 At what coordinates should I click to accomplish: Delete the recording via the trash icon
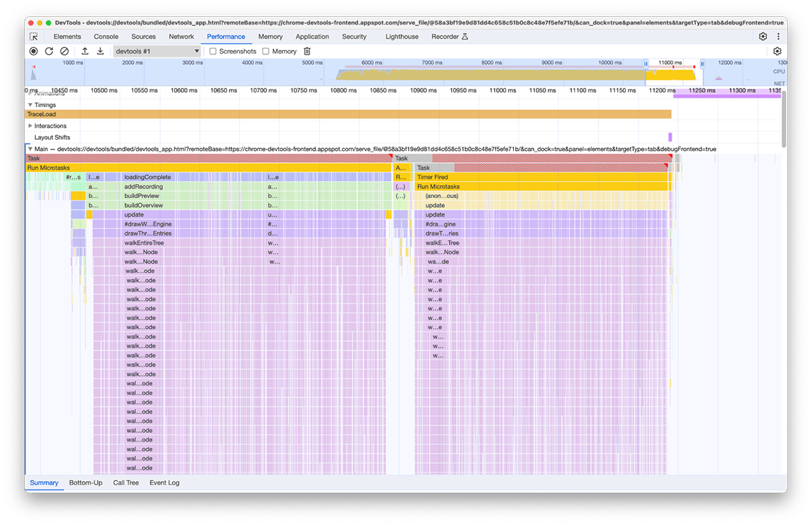tap(307, 51)
